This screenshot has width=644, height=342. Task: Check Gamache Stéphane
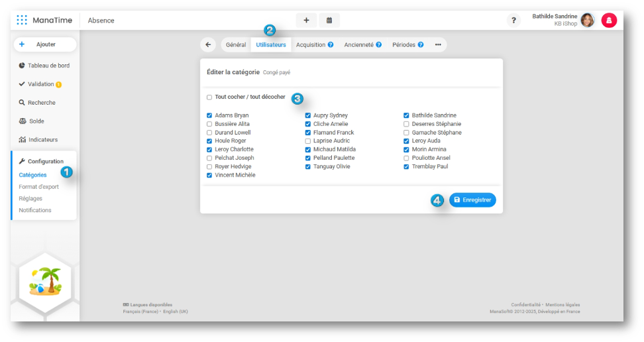(406, 133)
